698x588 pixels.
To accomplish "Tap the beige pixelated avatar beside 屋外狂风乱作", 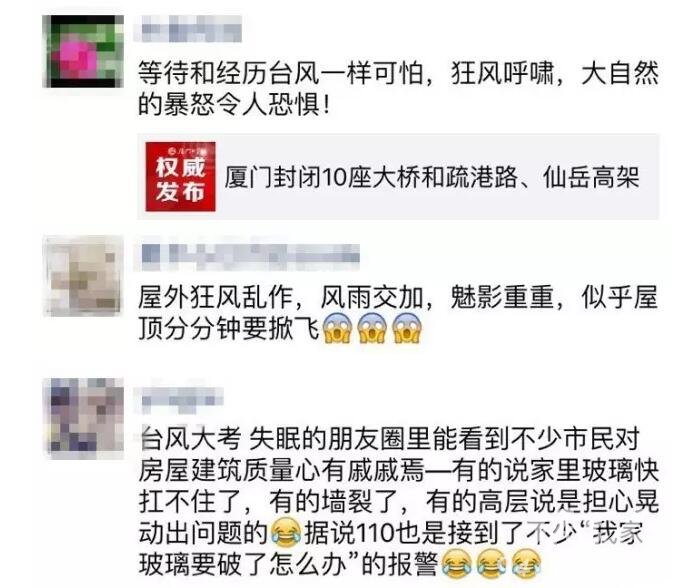I will click(x=83, y=276).
